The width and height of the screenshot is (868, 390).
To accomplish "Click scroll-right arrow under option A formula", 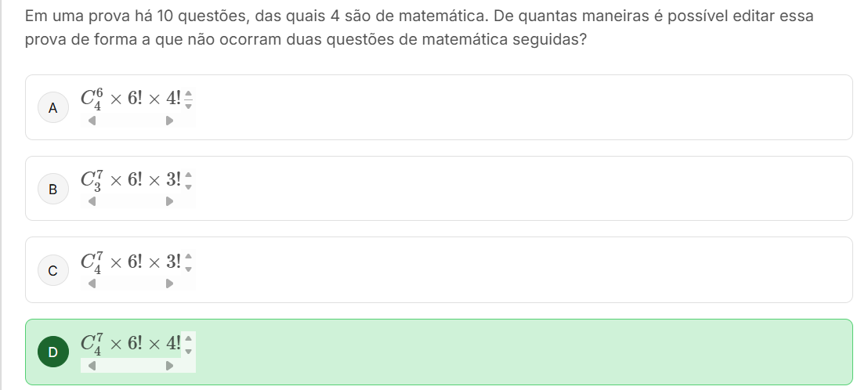I will coord(169,121).
